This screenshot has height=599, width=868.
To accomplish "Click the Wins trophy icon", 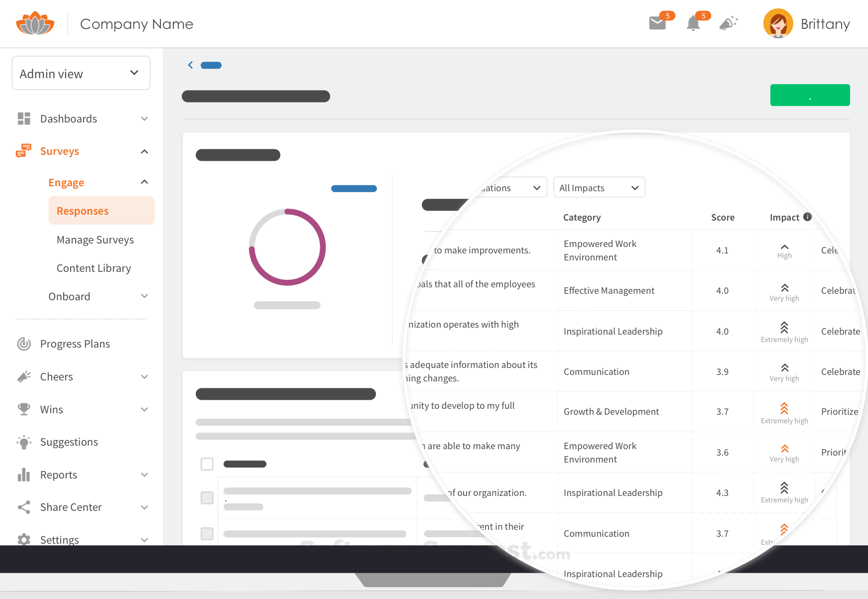I will 23,409.
